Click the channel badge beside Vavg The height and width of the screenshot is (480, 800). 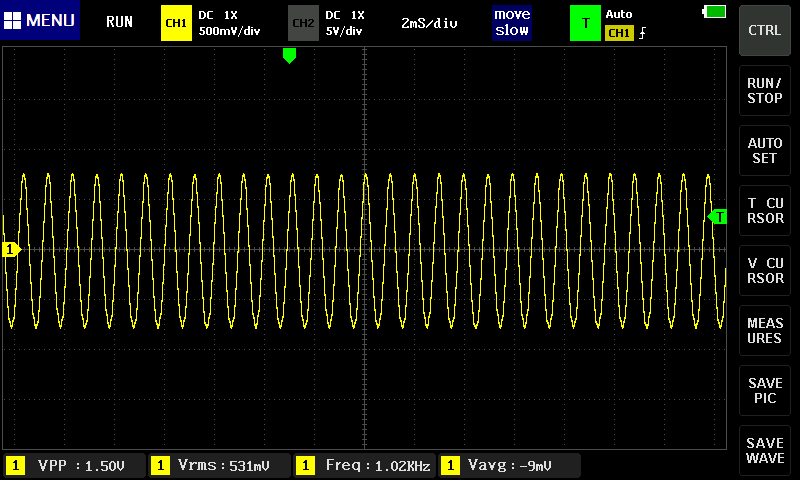[x=450, y=466]
